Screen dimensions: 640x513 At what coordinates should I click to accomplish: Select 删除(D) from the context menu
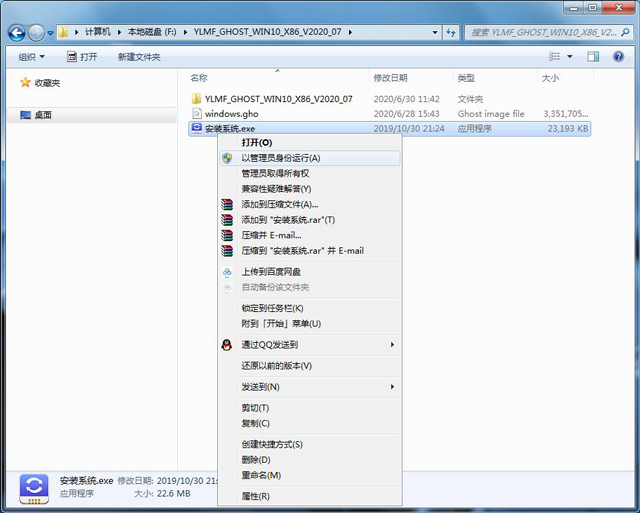click(x=255, y=460)
